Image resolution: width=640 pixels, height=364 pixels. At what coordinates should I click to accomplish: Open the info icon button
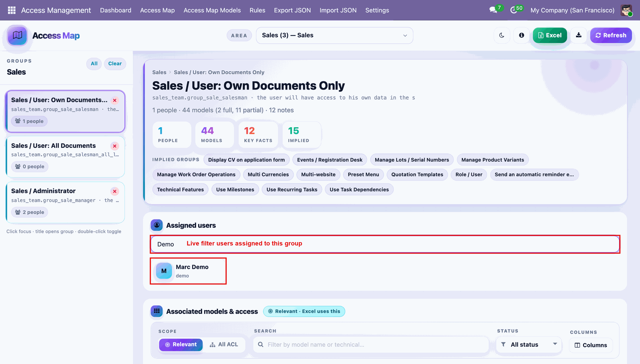522,35
